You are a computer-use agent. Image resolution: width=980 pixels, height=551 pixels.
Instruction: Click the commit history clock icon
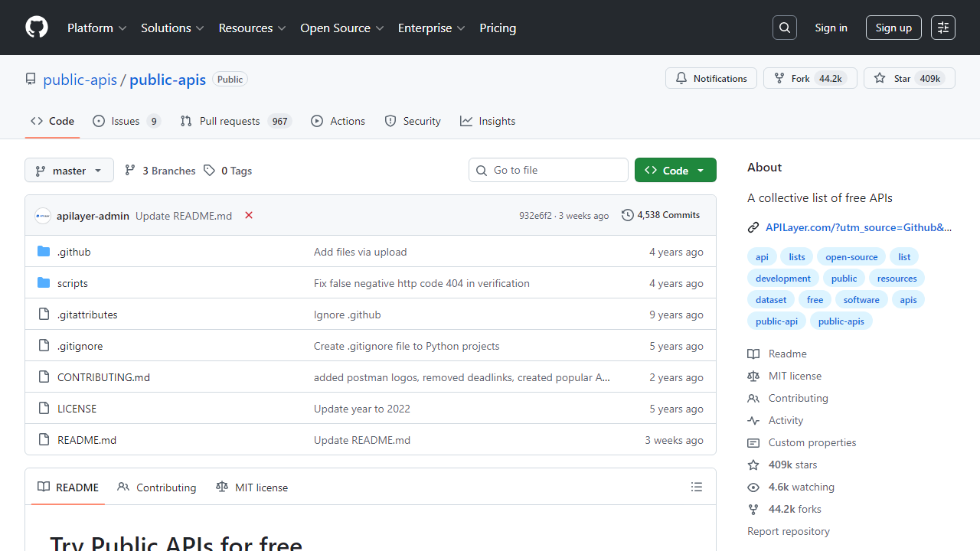[x=628, y=214]
